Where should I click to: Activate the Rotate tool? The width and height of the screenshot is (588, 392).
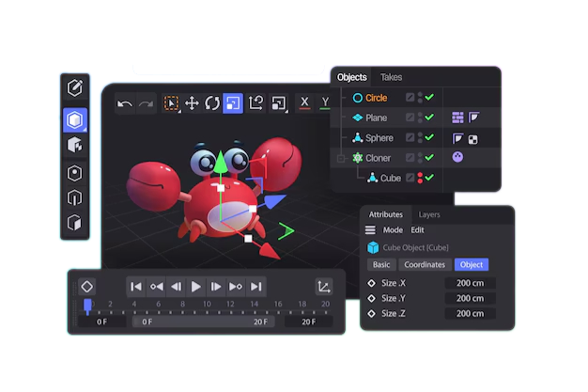click(x=212, y=103)
